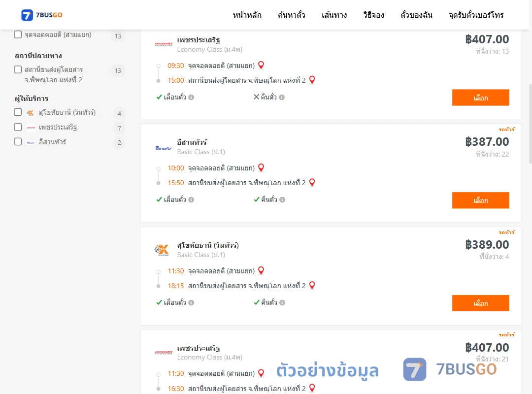The width and height of the screenshot is (532, 394).
Task: Open the หน้าหลัก menu item
Action: point(247,15)
